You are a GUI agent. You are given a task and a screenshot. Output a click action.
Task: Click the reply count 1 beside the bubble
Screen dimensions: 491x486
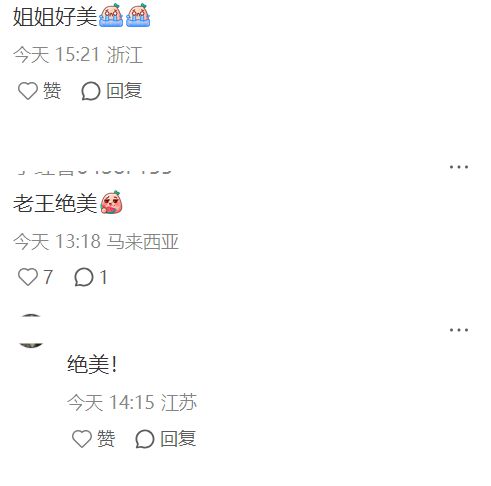104,277
